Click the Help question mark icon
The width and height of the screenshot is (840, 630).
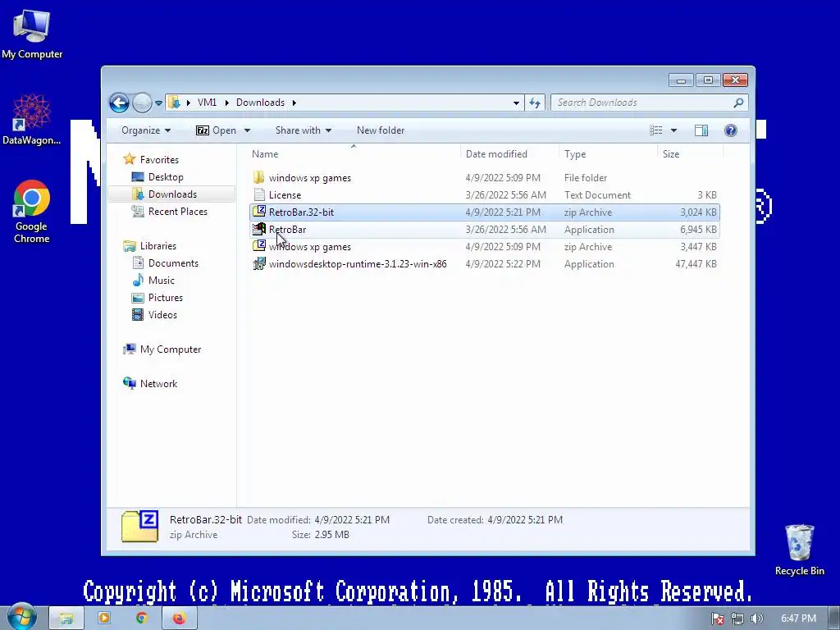(731, 130)
